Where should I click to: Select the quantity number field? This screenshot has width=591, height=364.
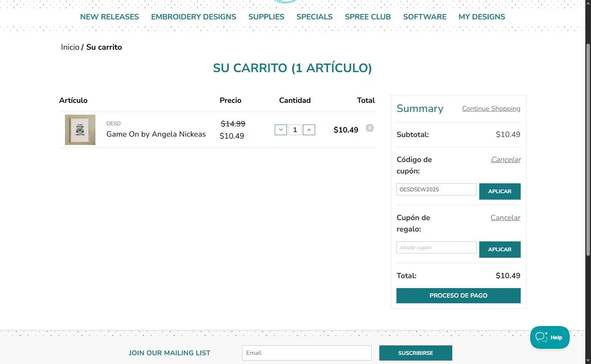pos(295,130)
